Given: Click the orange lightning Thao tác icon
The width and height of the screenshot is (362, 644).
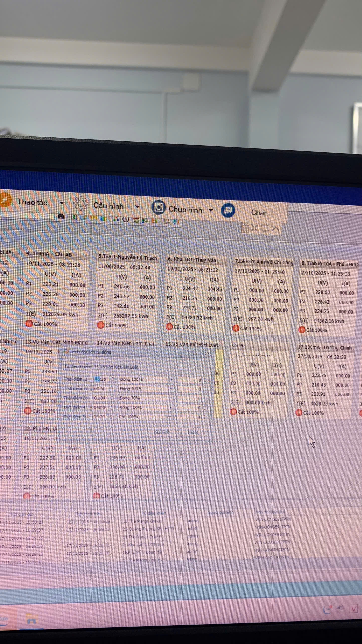Looking at the screenshot, I should [x=5, y=200].
